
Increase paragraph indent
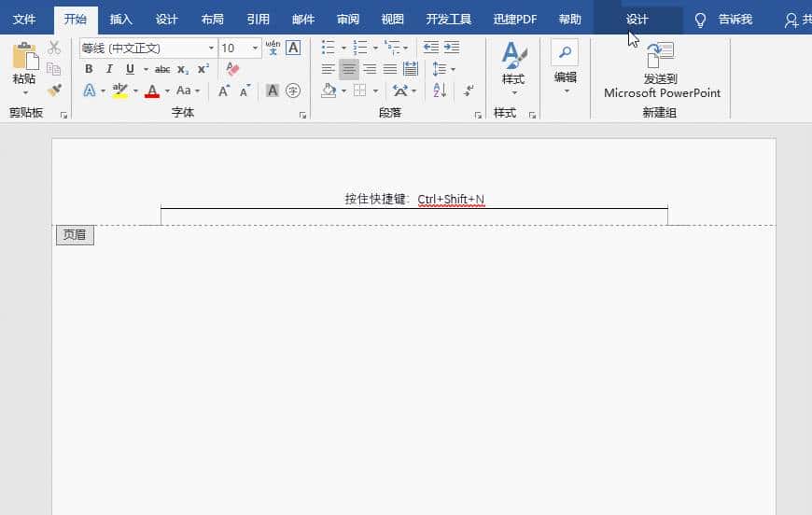(x=452, y=48)
